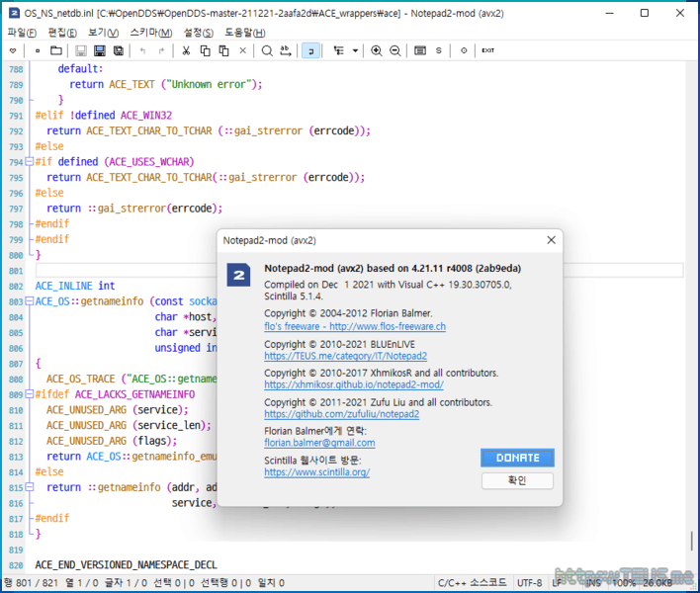Toggle word wrap toolbar button

pos(310,50)
